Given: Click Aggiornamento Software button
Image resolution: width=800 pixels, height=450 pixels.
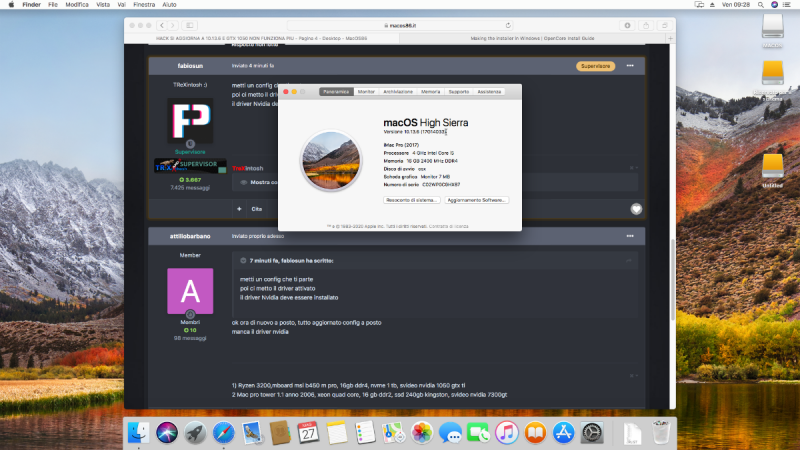Looking at the screenshot, I should 477,200.
